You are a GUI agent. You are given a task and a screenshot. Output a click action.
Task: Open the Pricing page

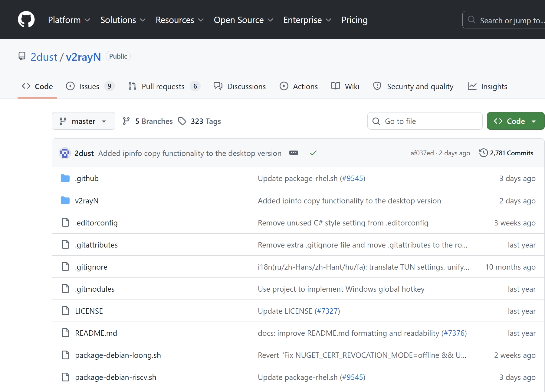pos(355,20)
